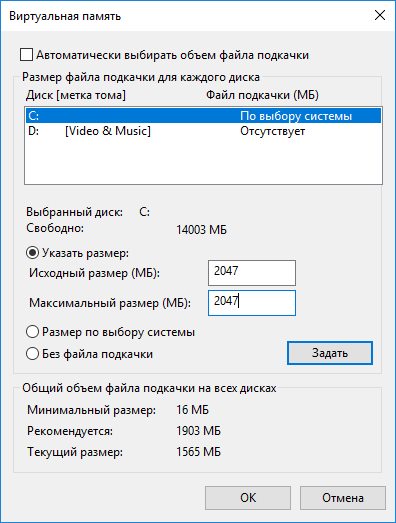Select drive D: [Video & Music] row
The width and height of the screenshot is (396, 523).
tap(203, 131)
